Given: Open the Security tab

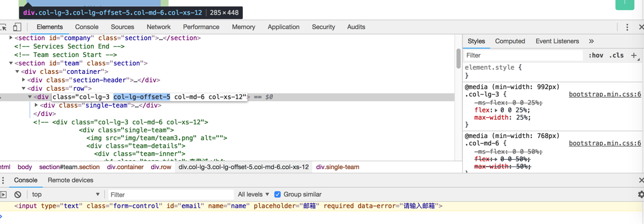Looking at the screenshot, I should click(x=323, y=27).
